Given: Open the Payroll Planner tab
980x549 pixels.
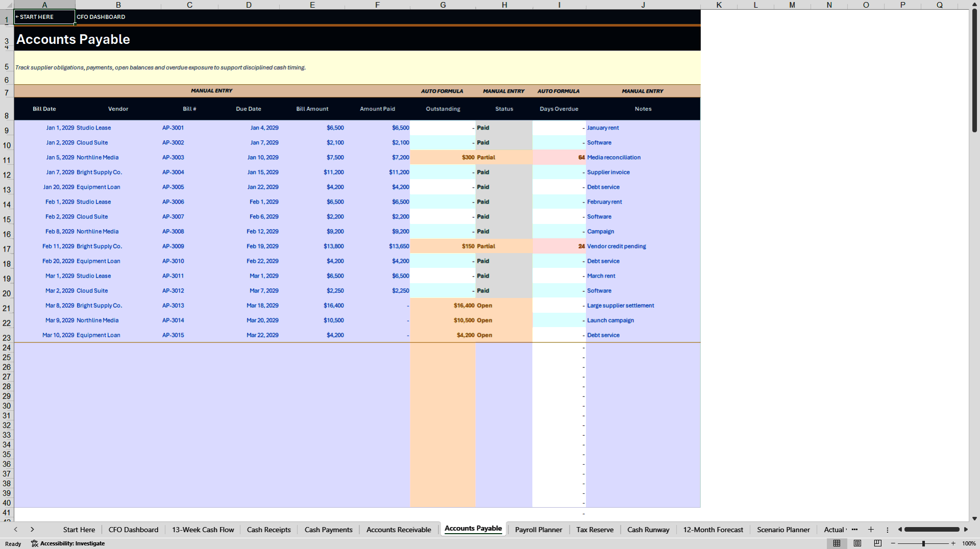Looking at the screenshot, I should (538, 530).
